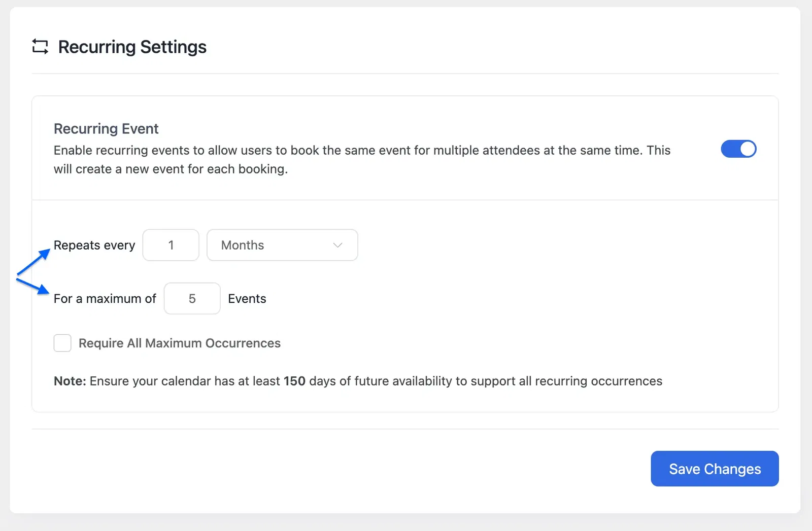This screenshot has width=812, height=531.
Task: Disable the Recurring Event toggle switch
Action: [x=738, y=149]
